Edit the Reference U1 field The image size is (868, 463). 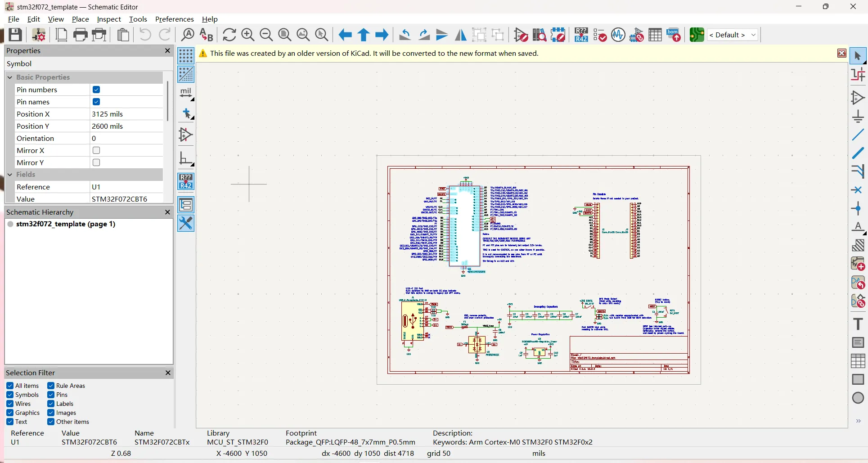coord(126,187)
